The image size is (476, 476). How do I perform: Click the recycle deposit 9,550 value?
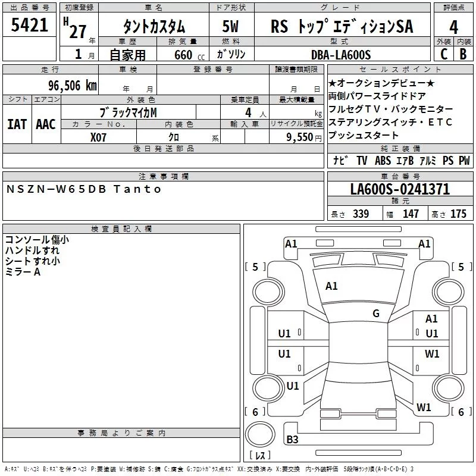point(299,137)
